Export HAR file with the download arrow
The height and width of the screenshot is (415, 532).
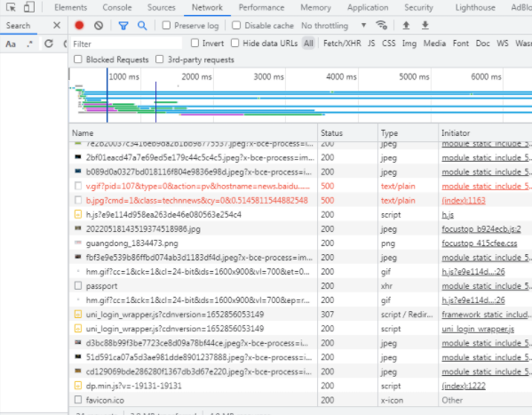click(x=425, y=25)
